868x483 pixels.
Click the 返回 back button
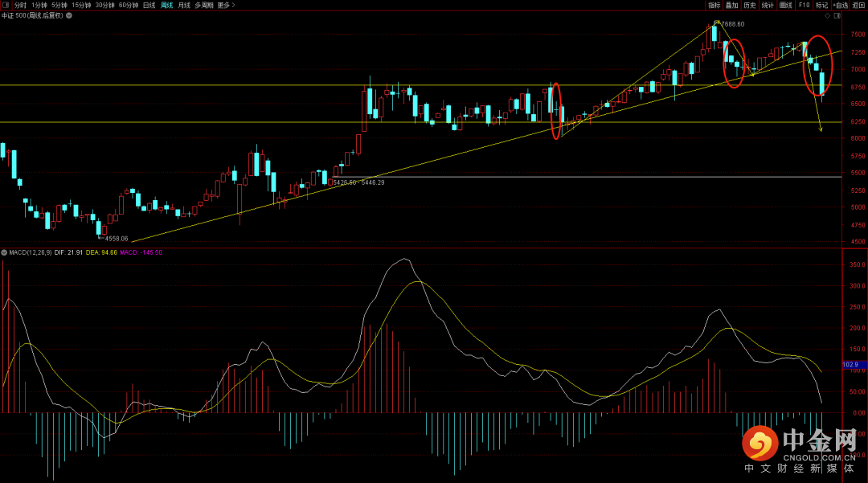[x=858, y=5]
